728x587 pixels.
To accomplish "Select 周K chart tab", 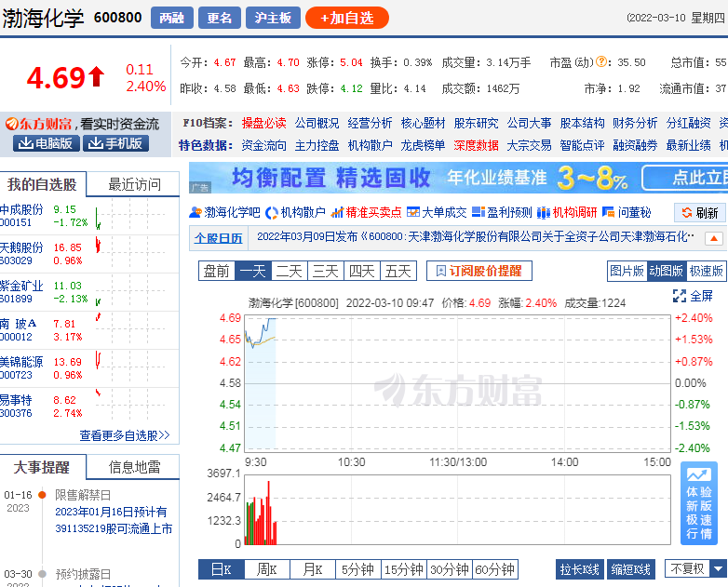I will 267,569.
